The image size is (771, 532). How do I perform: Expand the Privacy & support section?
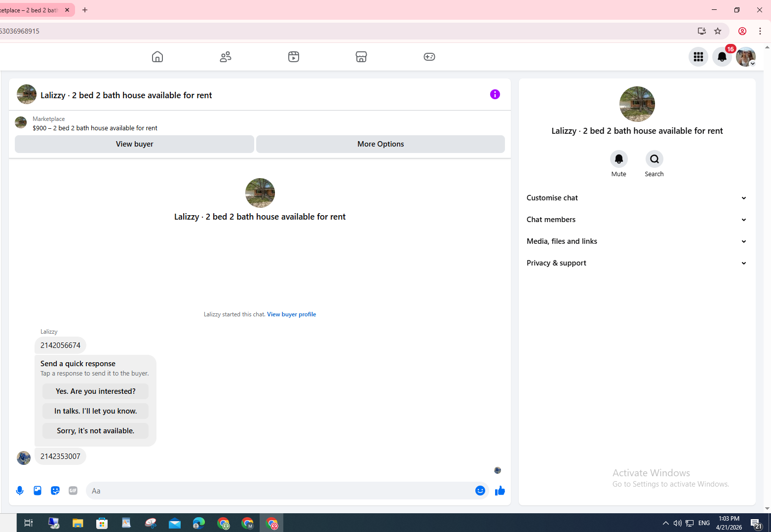637,263
